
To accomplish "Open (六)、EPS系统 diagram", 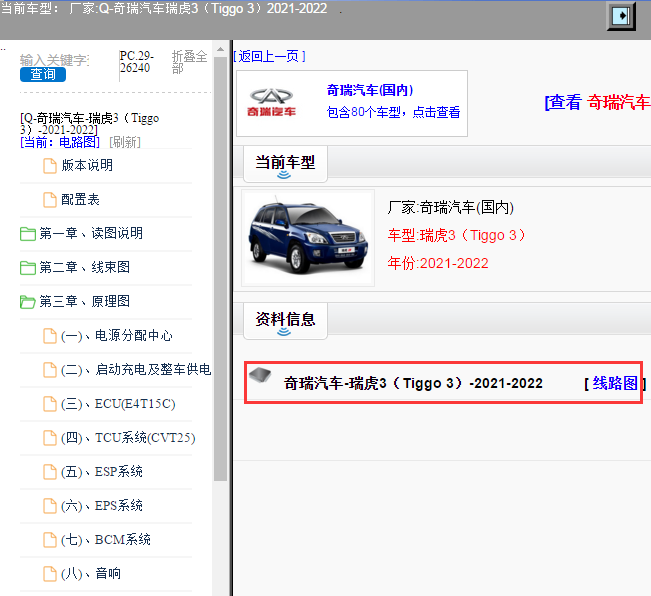I will 102,506.
